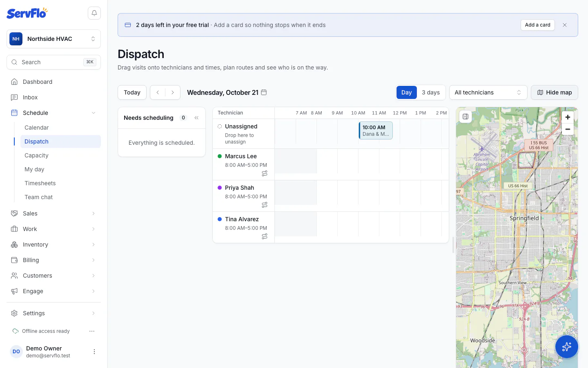Open Offline access more options
588x368 pixels.
[92, 331]
